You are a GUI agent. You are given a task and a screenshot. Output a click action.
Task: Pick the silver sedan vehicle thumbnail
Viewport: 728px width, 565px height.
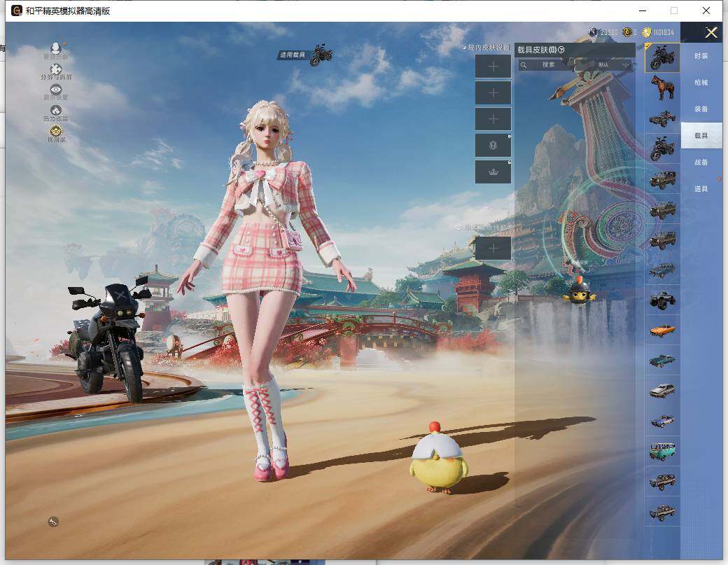click(662, 391)
